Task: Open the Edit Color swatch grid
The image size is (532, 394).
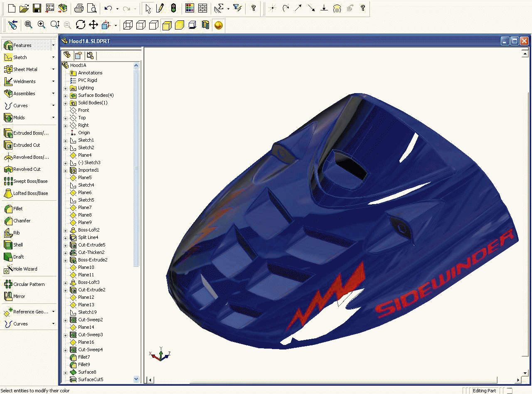Action: (x=190, y=8)
